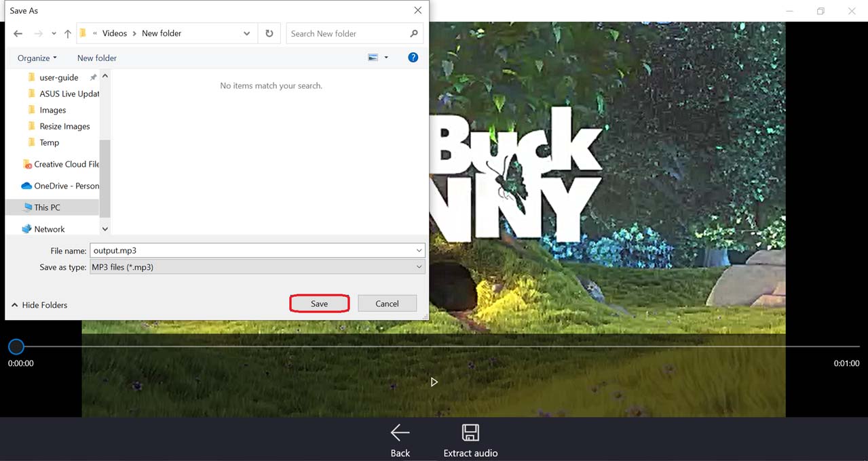The image size is (868, 461).
Task: Collapse the panel with Hide Folders
Action: pyautogui.click(x=39, y=305)
